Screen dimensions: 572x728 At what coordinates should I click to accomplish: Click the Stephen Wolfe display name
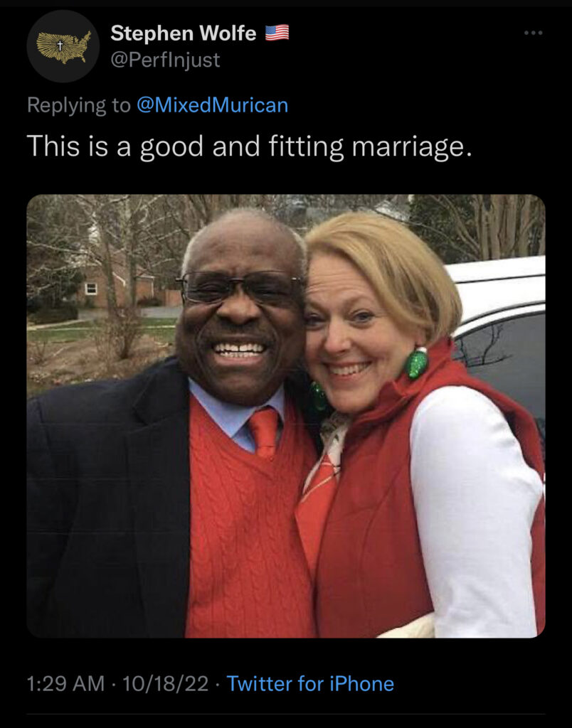point(184,33)
